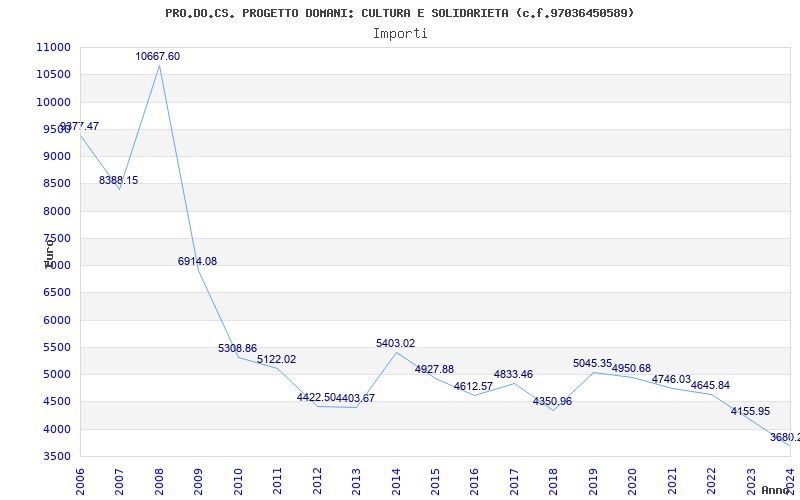Image resolution: width=800 pixels, height=500 pixels.
Task: Select the 4833.46 data label
Action: [x=513, y=374]
